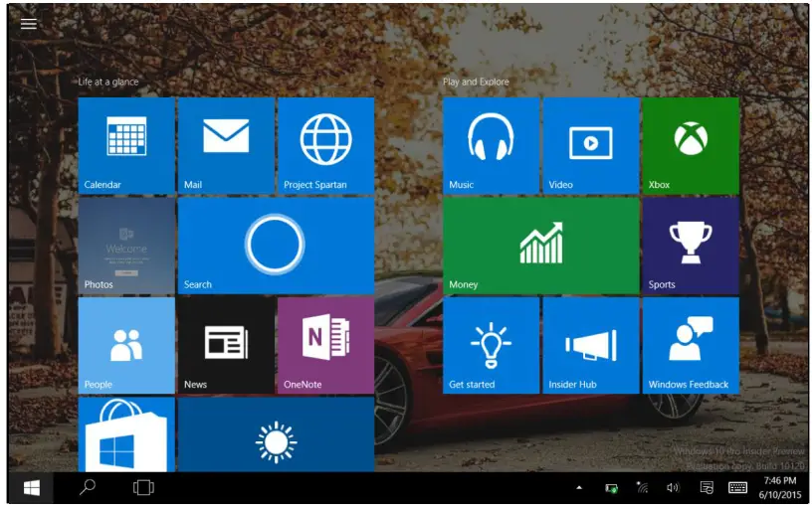Click the 'Life at a glance' group heading
This screenshot has width=812, height=511.
(108, 82)
